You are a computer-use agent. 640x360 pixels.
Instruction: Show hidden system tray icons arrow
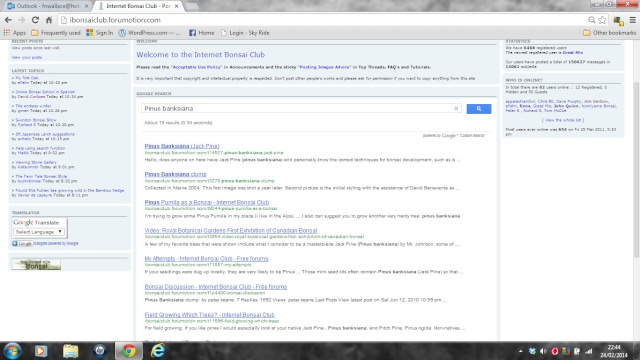point(520,351)
